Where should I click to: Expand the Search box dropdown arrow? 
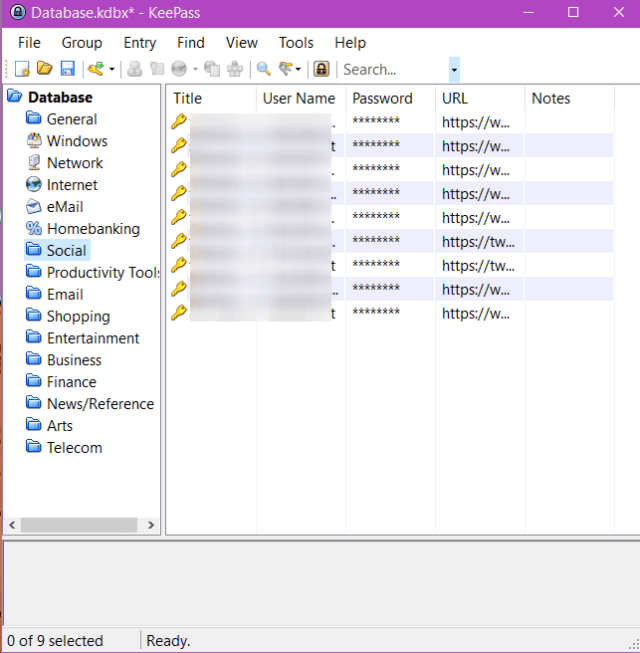pyautogui.click(x=454, y=70)
